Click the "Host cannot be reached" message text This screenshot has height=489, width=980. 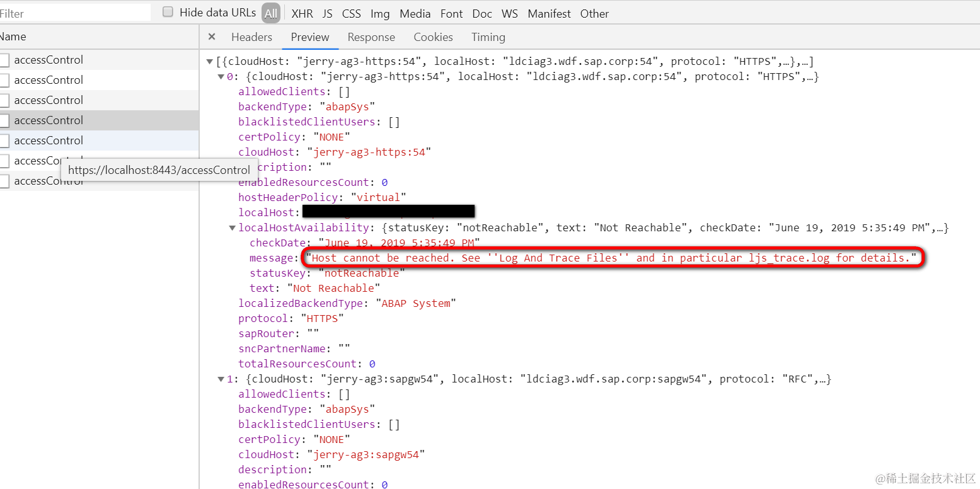point(611,258)
